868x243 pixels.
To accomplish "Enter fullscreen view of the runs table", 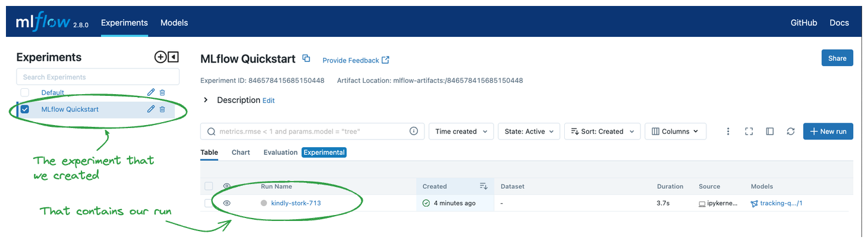I will (749, 132).
